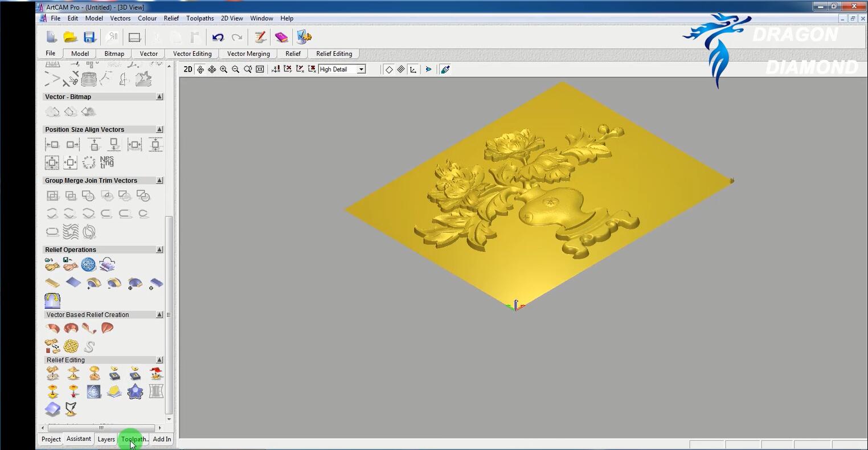The image size is (868, 450).
Task: Click the Notes pencil icon
Action: click(260, 38)
